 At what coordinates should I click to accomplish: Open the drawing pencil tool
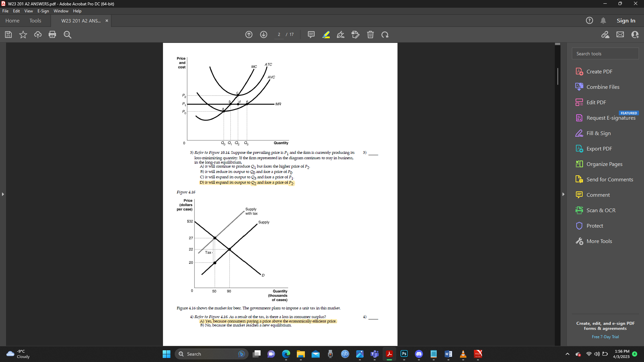[x=340, y=35]
